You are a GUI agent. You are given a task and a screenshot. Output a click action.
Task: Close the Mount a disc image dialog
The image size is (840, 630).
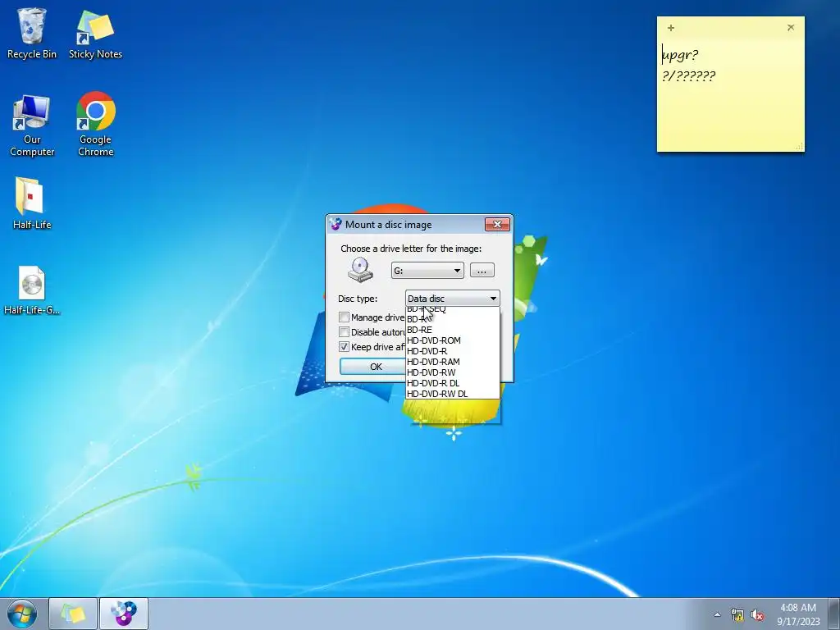click(497, 224)
